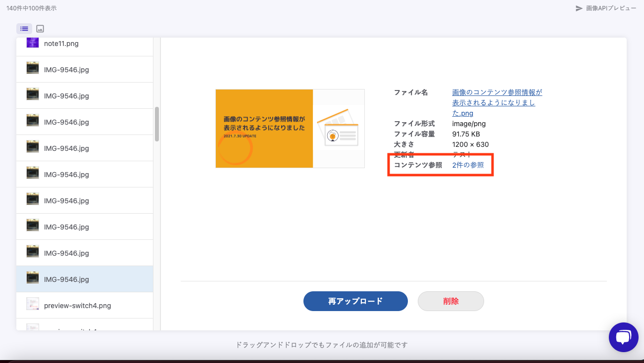Image resolution: width=644 pixels, height=363 pixels.
Task: Click thumbnail icon of highlighted IMG-9546.jpg row
Action: (33, 279)
